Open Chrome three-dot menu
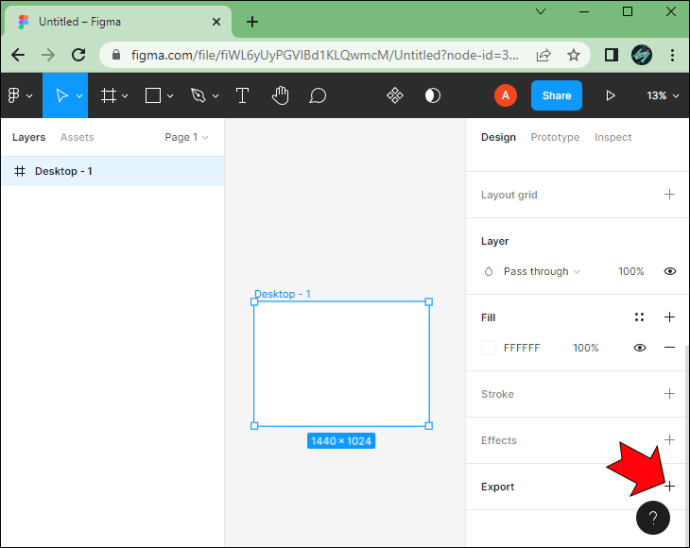The width and height of the screenshot is (690, 548). pos(672,55)
